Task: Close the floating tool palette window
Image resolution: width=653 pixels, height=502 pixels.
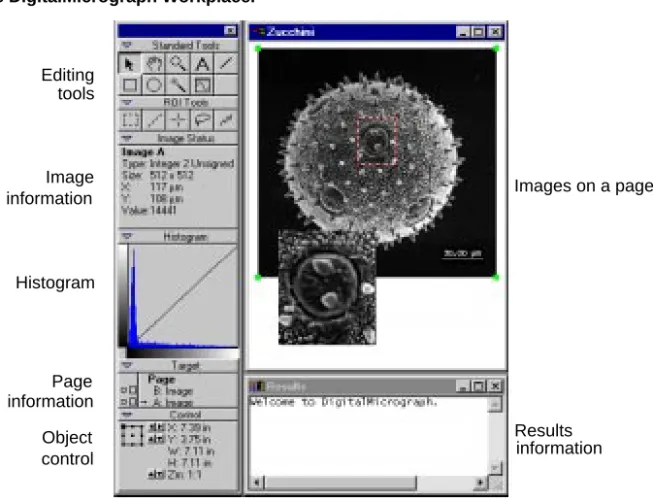Action: click(230, 30)
